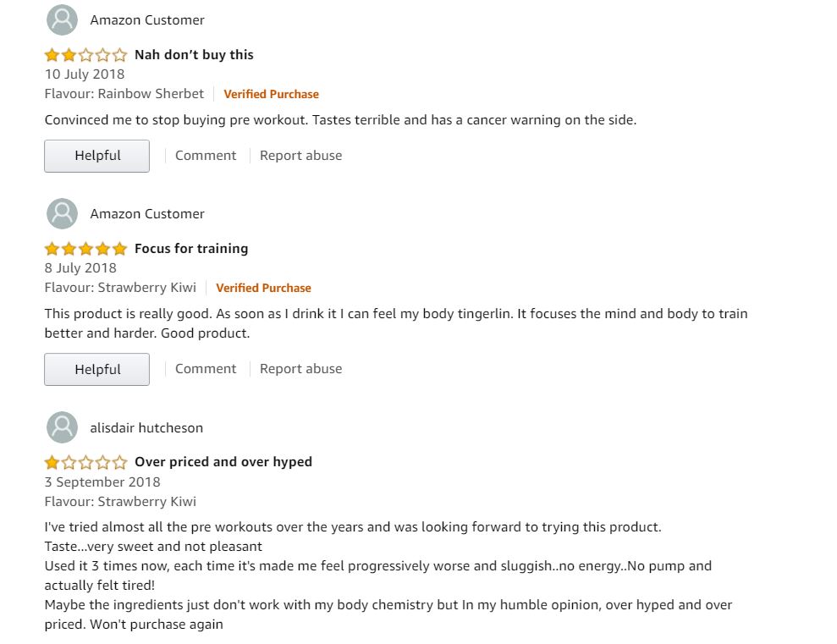Report abuse on the Rainbow Sherbet review
837x644 pixels.
point(300,155)
